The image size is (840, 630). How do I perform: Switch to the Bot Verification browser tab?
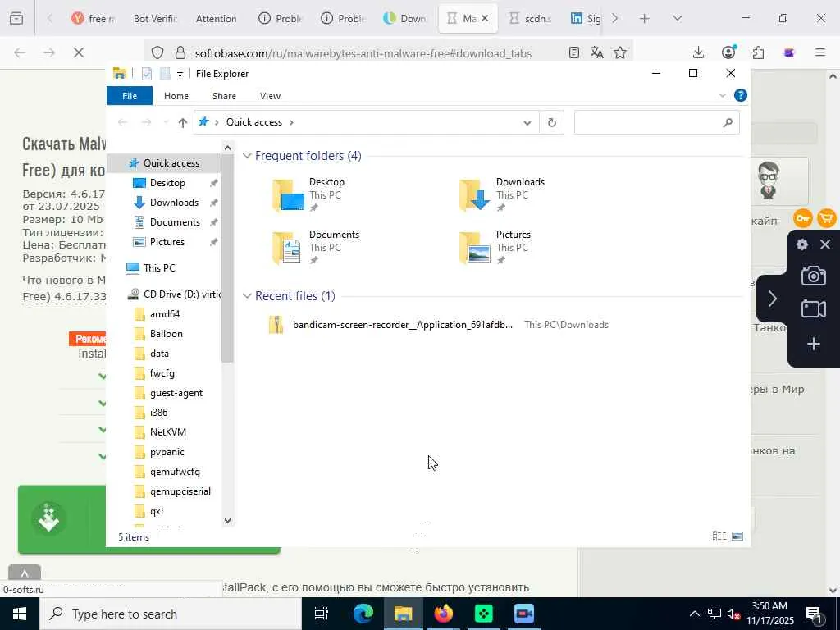pyautogui.click(x=155, y=19)
